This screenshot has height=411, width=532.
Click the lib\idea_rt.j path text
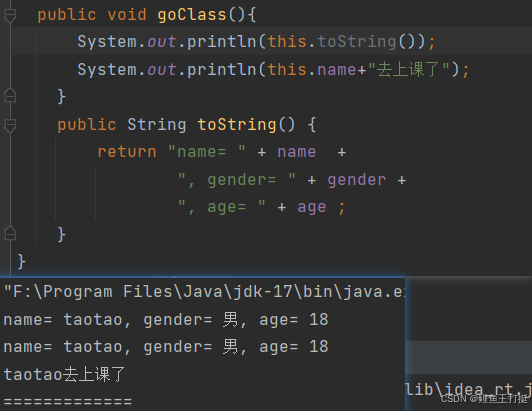pyautogui.click(x=469, y=390)
